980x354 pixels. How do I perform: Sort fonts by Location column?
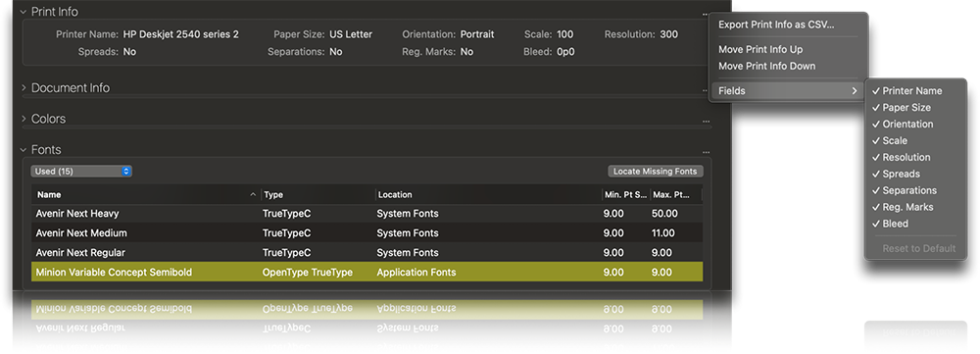[488, 194]
